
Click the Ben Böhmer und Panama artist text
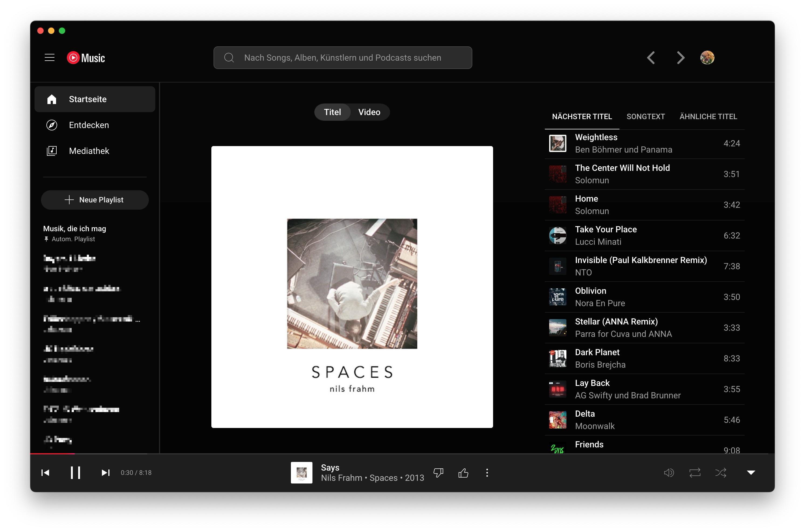coord(624,150)
